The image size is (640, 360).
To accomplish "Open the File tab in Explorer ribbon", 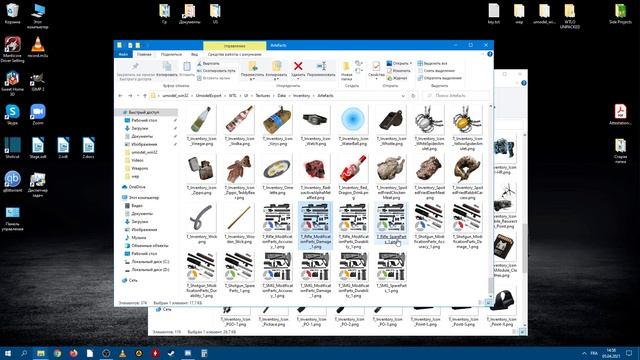I will coord(123,54).
